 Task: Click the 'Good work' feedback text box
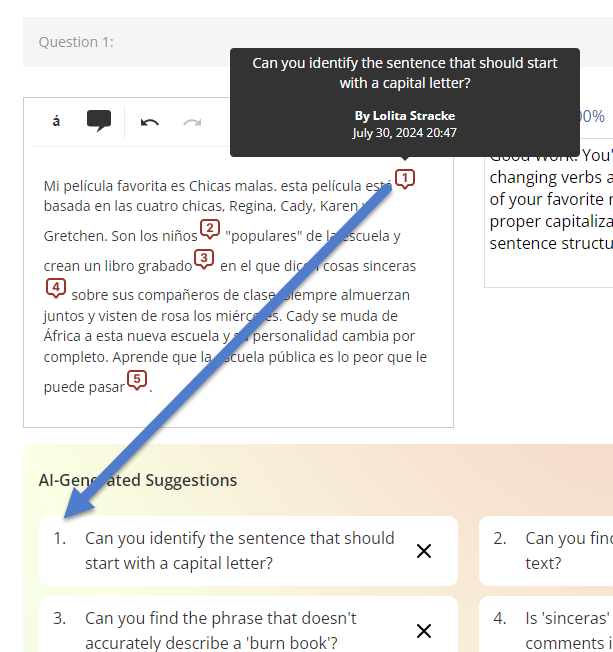tap(549, 212)
